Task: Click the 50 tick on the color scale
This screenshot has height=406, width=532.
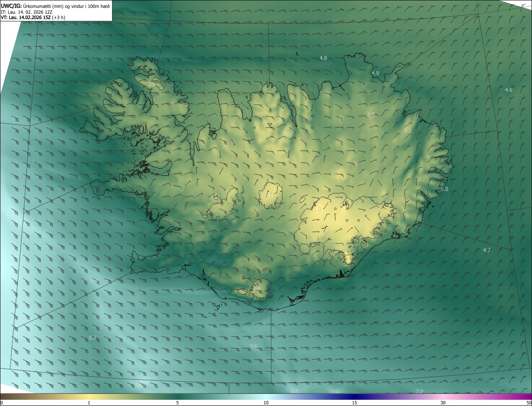Action: [x=528, y=403]
